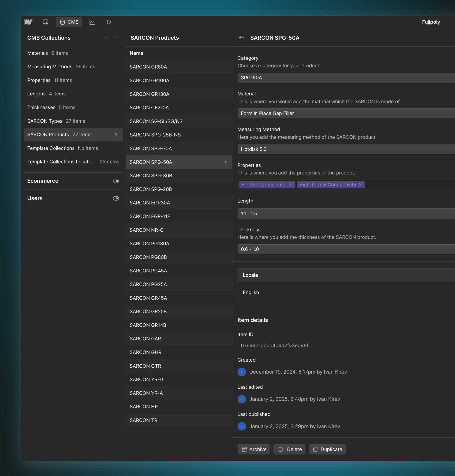Image resolution: width=455 pixels, height=476 pixels.
Task: Select SARCON CF210A item
Action: (x=179, y=108)
